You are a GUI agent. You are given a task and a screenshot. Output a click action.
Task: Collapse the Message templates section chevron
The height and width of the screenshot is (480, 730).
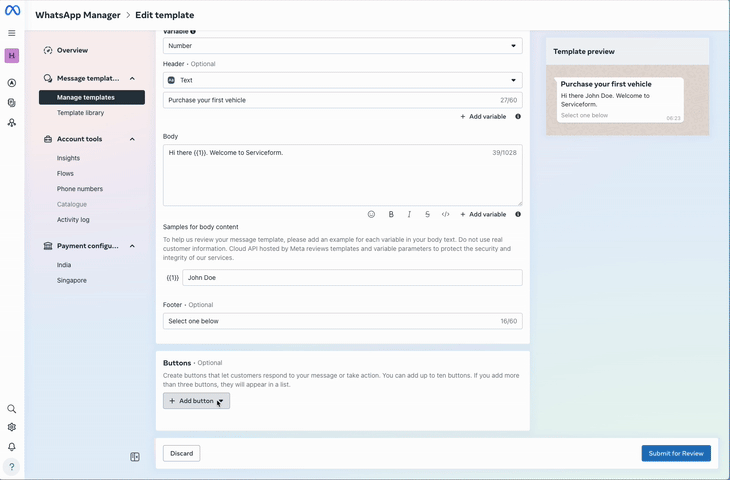click(x=132, y=78)
